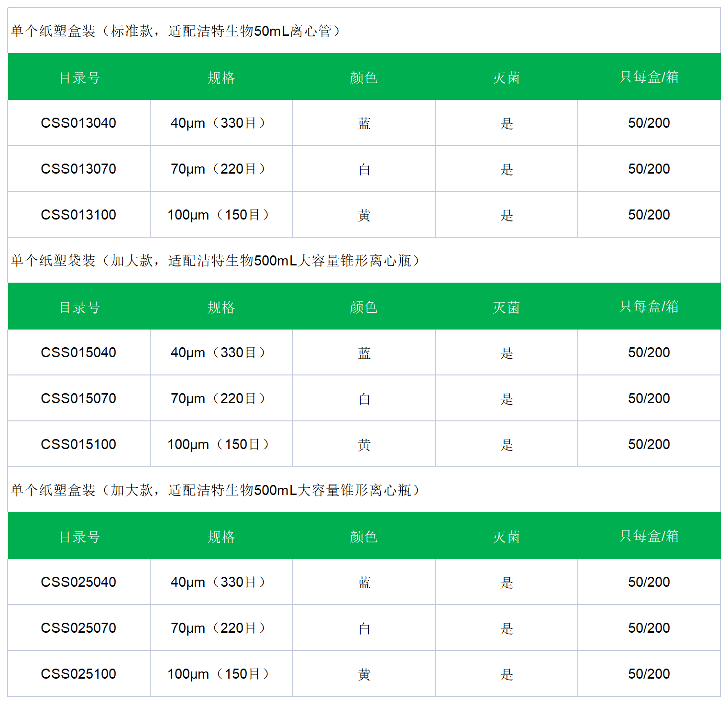This screenshot has width=728, height=704.
Task: Click catalog number CSS015100
Action: click(x=78, y=444)
